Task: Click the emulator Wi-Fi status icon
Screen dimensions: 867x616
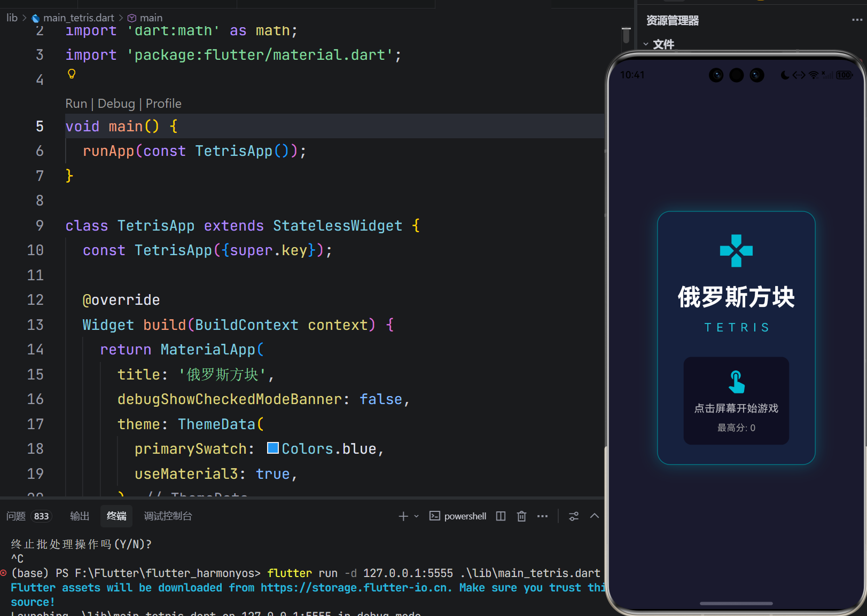Action: click(x=814, y=75)
